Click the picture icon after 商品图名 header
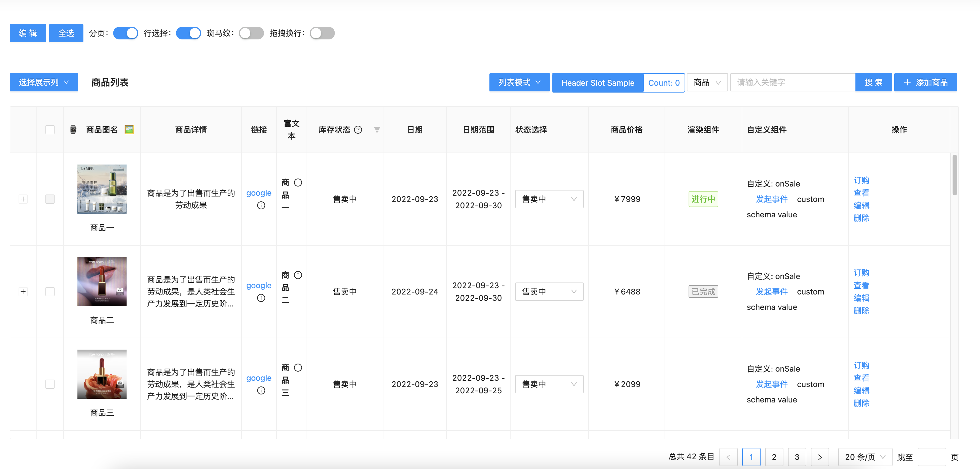The image size is (980, 469). pos(129,130)
